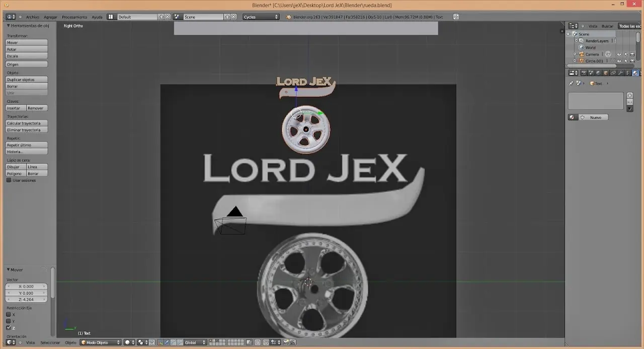Click the Blender logo icon in the info header
Image resolution: width=644 pixels, height=349 pixels.
click(288, 17)
